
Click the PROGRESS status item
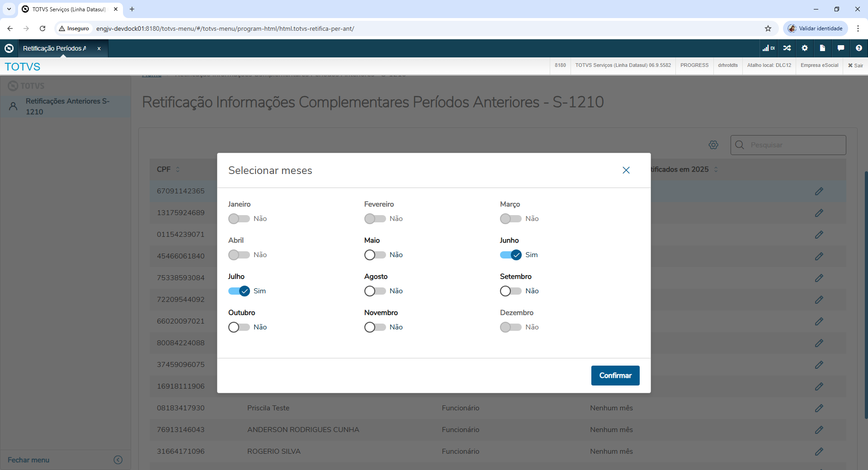[x=694, y=66]
